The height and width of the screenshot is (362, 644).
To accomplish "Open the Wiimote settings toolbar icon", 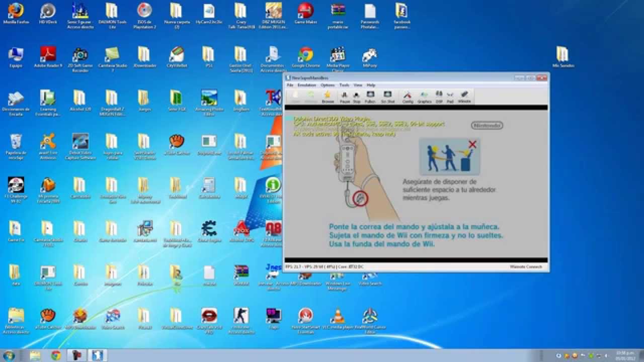I will coord(464,96).
